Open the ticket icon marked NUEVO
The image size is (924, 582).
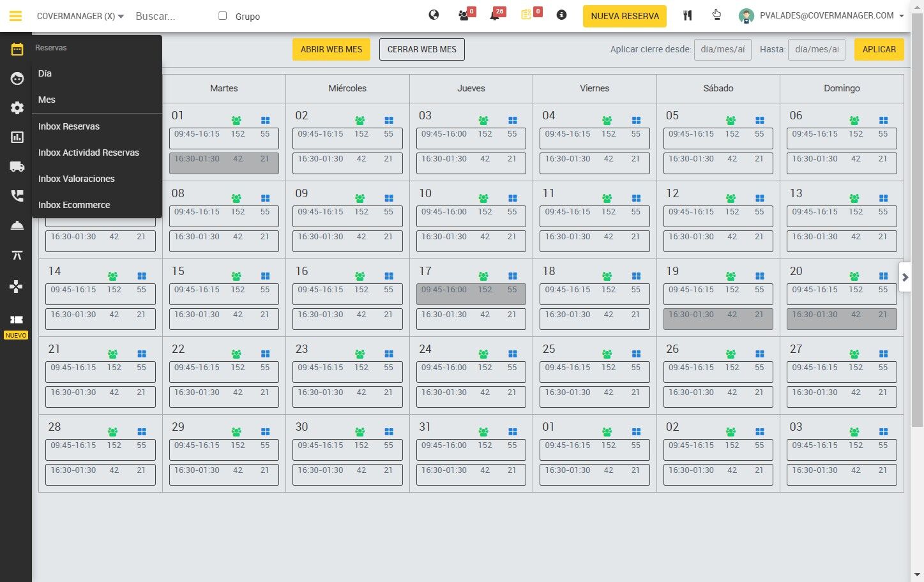click(x=16, y=319)
